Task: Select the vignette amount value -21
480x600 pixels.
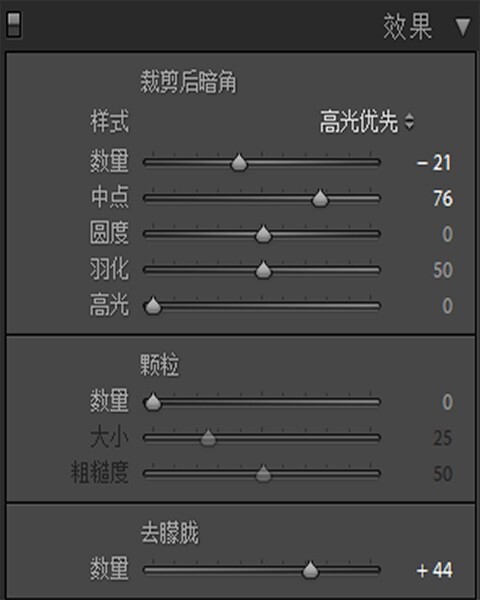Action: [x=434, y=163]
